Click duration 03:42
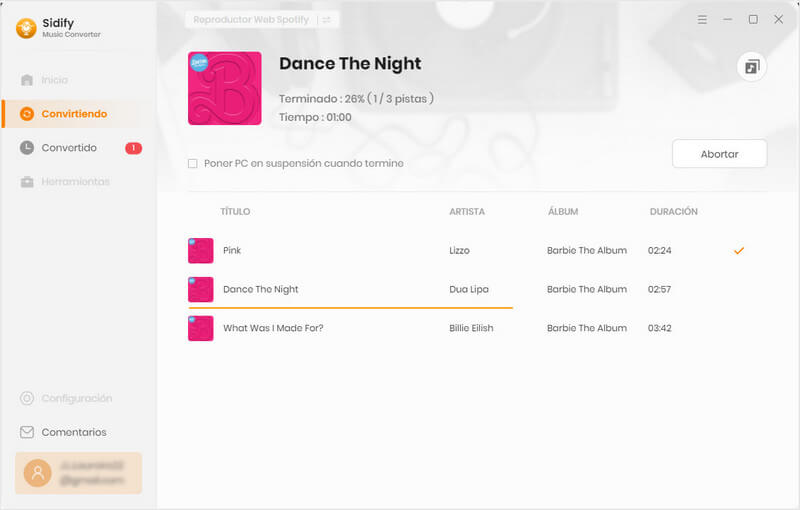The image size is (800, 510). point(660,328)
